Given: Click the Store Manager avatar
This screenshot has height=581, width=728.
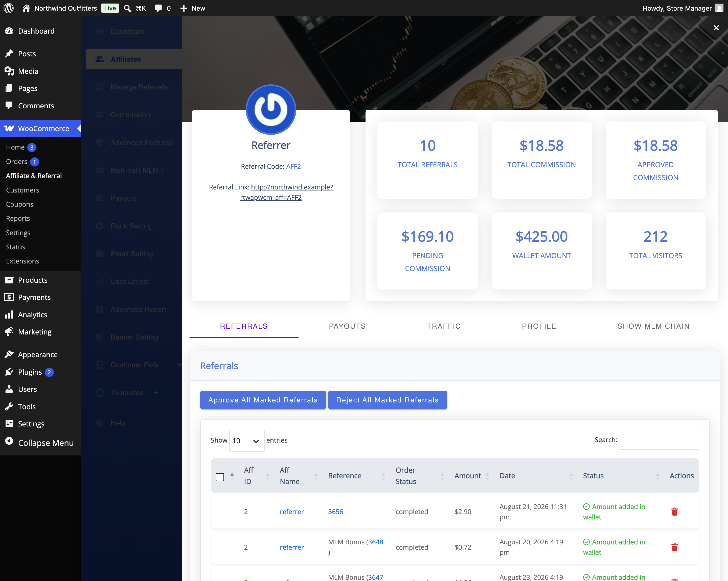Looking at the screenshot, I should click(x=719, y=8).
